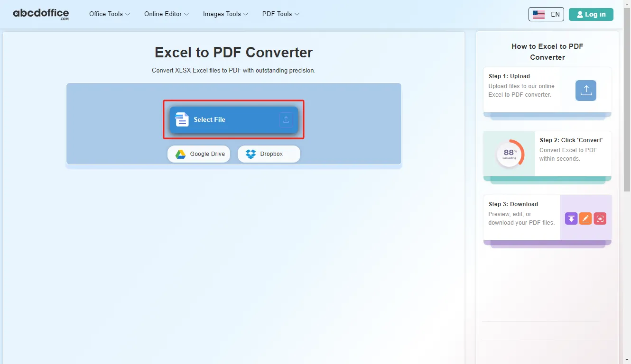
Task: Click the Log in button
Action: pos(591,14)
